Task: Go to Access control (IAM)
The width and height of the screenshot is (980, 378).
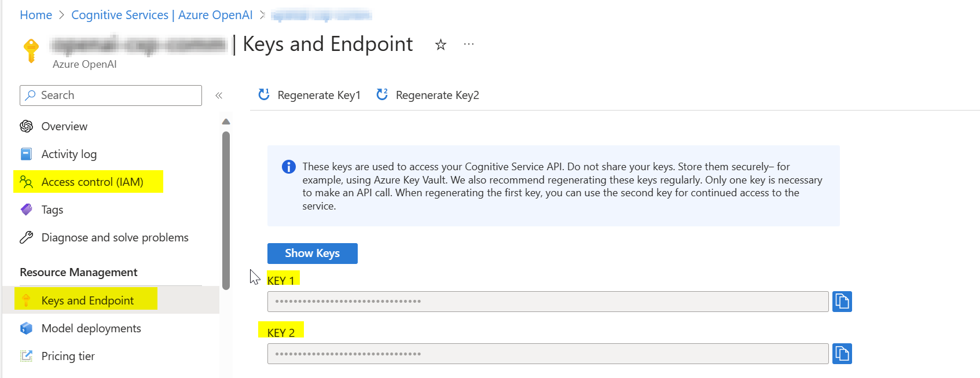Action: pos(92,182)
